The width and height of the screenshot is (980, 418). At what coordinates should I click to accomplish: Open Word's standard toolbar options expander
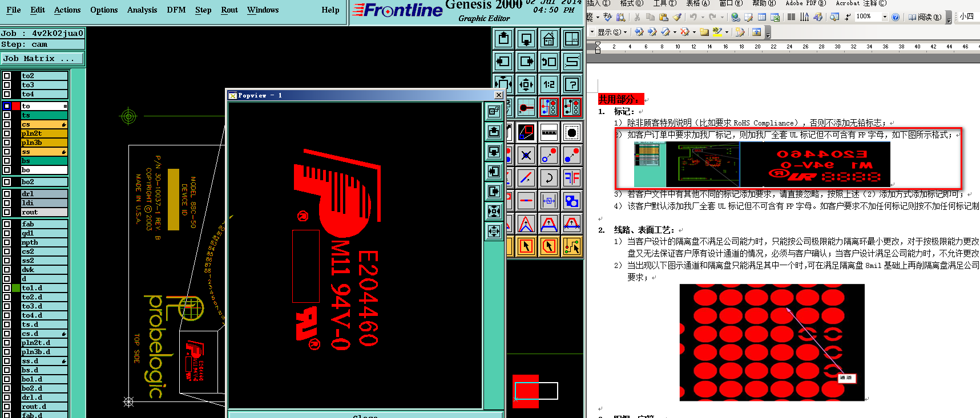(949, 18)
